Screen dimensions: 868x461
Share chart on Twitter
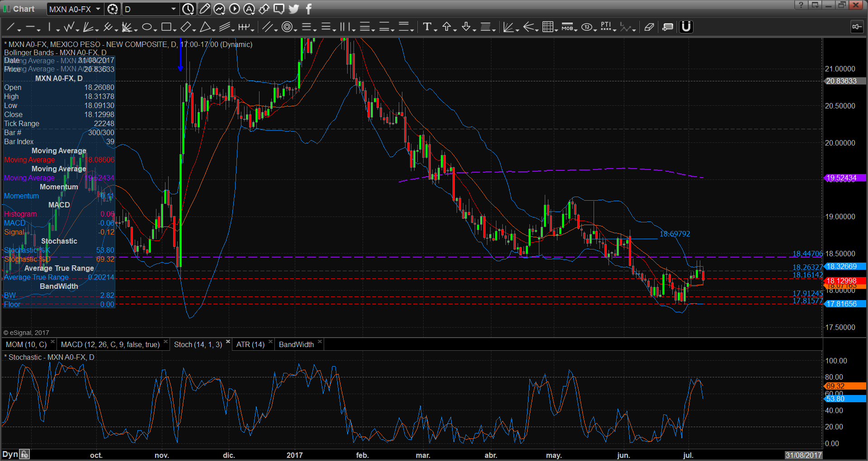coord(294,9)
